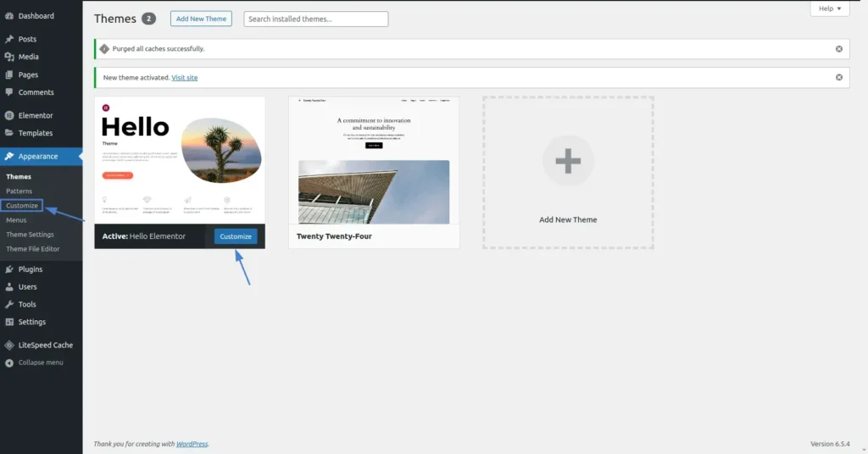The image size is (868, 454).
Task: Collapse the admin sidebar menu
Action: tap(34, 363)
